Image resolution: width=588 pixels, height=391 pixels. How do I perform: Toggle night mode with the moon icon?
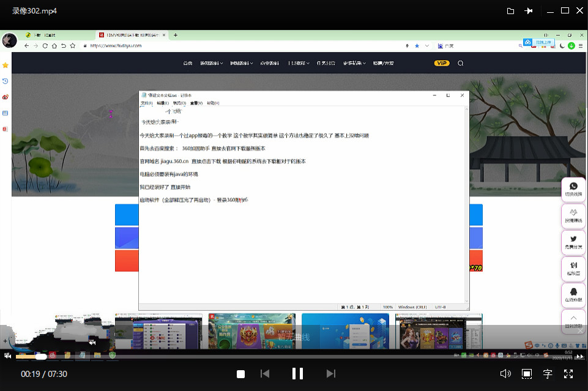562,46
